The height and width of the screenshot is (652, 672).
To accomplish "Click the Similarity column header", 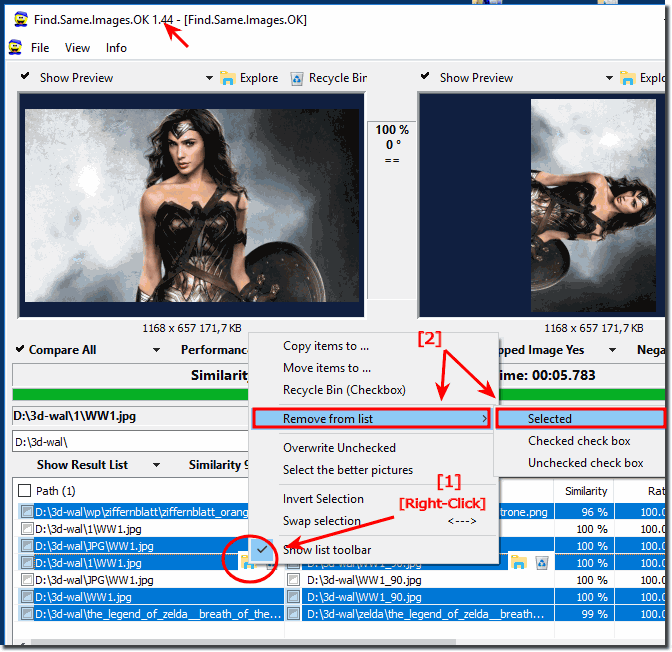I will [x=585, y=491].
